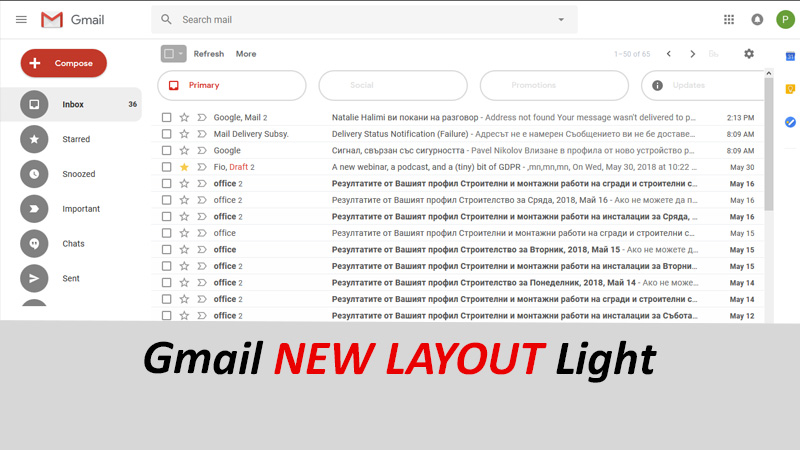The height and width of the screenshot is (450, 800).
Task: Click the Chats sidebar icon
Action: point(34,243)
